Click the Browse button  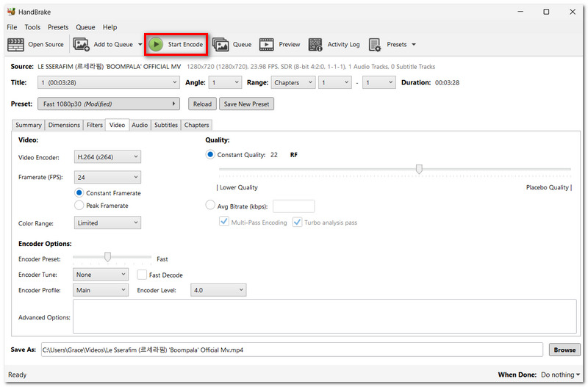pos(564,350)
